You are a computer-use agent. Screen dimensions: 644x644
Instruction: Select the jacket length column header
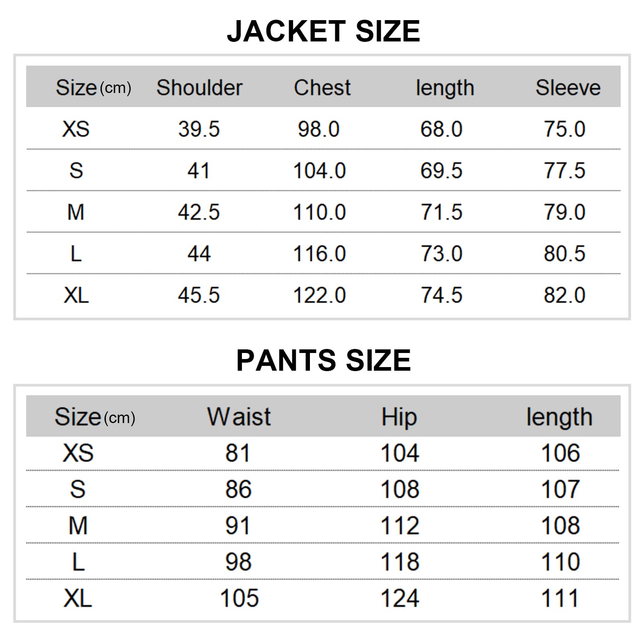[445, 89]
